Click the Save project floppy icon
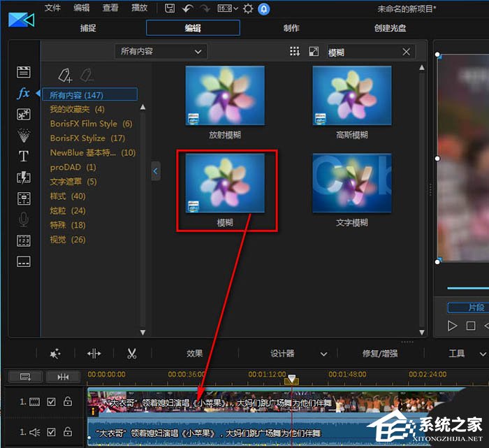The width and height of the screenshot is (489, 448). click(170, 8)
